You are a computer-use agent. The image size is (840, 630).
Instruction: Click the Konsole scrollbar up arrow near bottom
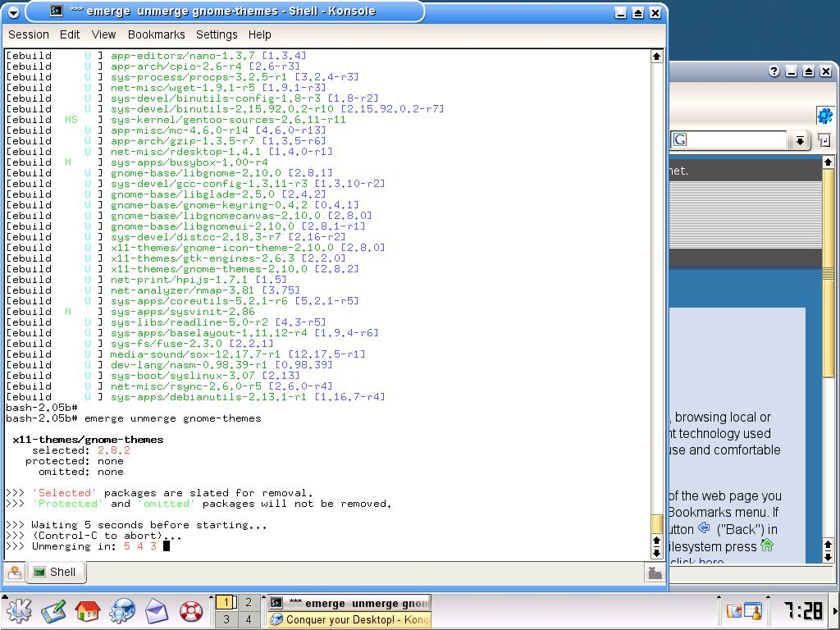click(x=657, y=541)
